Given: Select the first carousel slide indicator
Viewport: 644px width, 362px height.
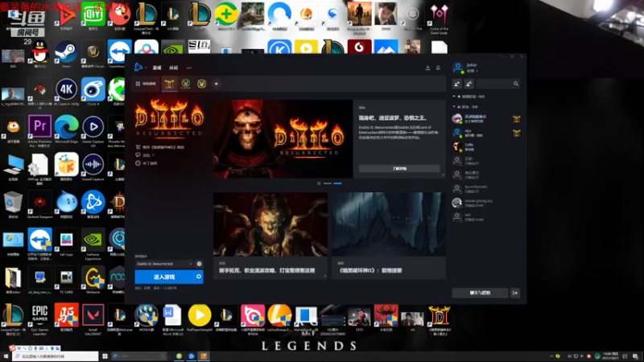Looking at the screenshot, I should (x=328, y=183).
